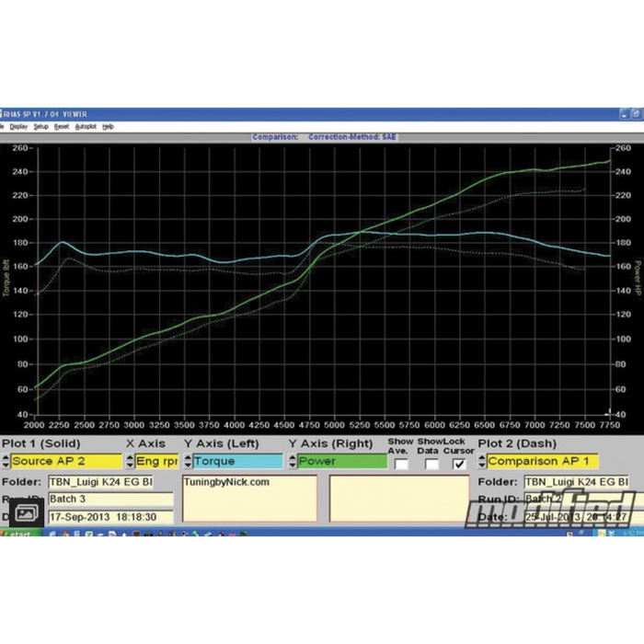Click the image gallery icon overlay
The image size is (644, 644).
point(26,512)
